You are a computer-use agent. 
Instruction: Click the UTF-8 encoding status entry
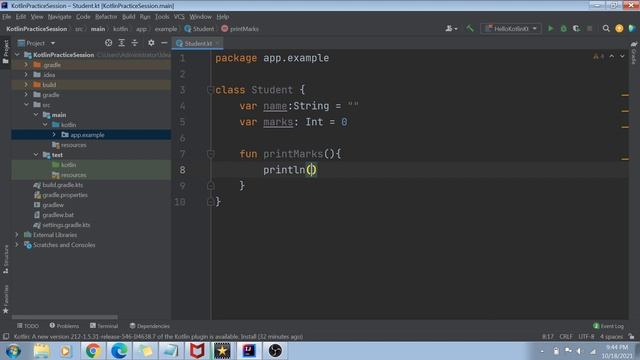[x=586, y=337]
